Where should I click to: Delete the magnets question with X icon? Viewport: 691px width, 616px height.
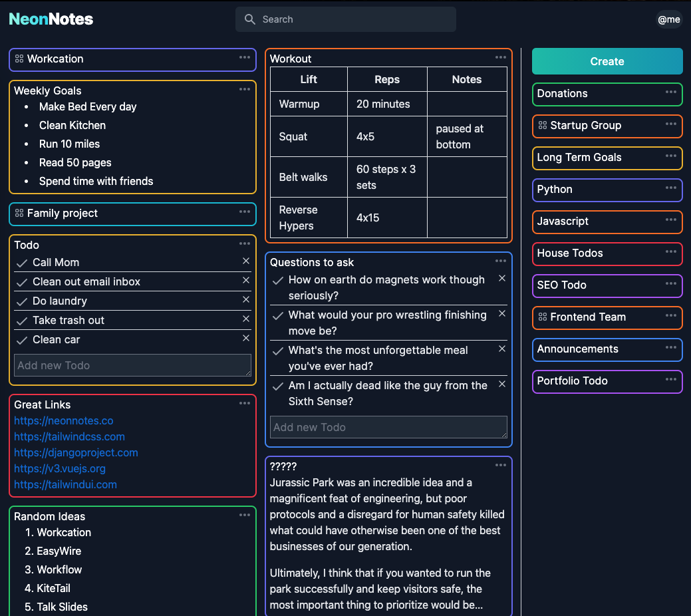(502, 279)
